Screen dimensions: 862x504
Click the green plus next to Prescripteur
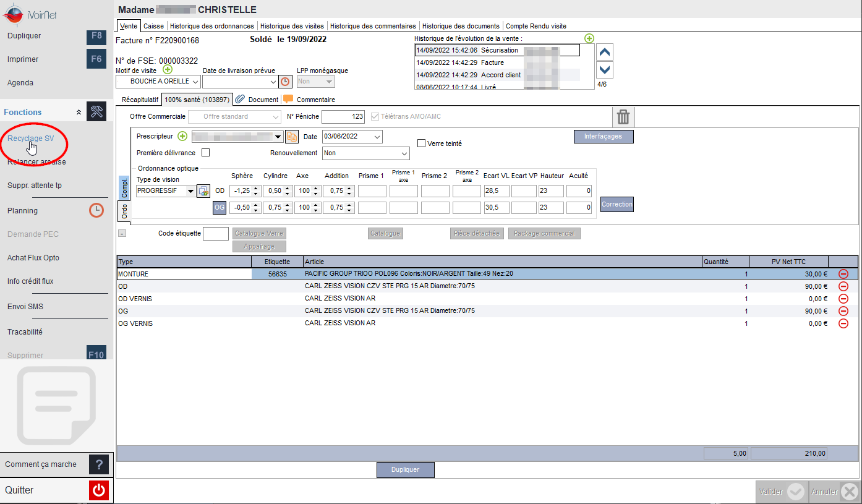click(182, 136)
